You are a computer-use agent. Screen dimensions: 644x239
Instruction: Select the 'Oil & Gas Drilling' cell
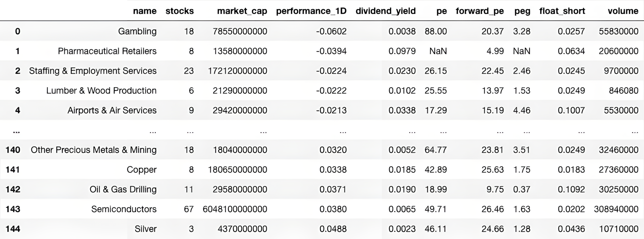[123, 189]
